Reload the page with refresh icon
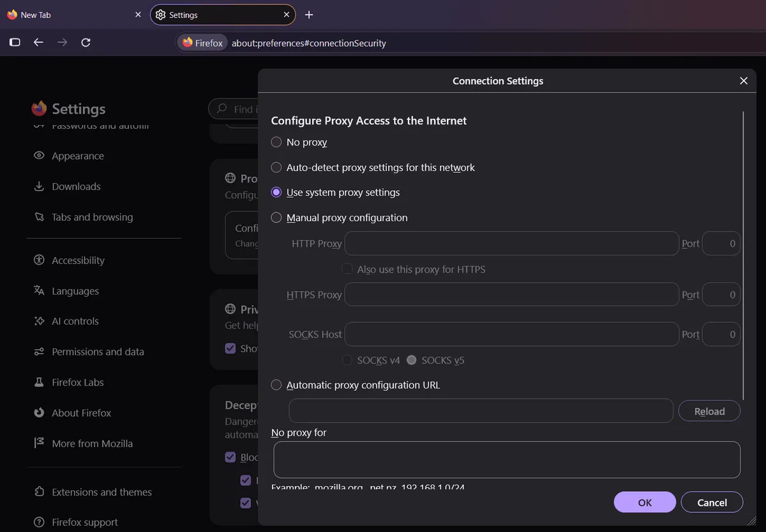 coord(86,43)
